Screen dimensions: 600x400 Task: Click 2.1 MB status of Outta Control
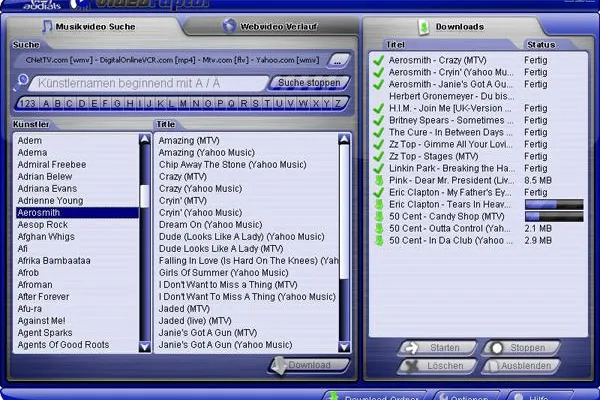538,229
